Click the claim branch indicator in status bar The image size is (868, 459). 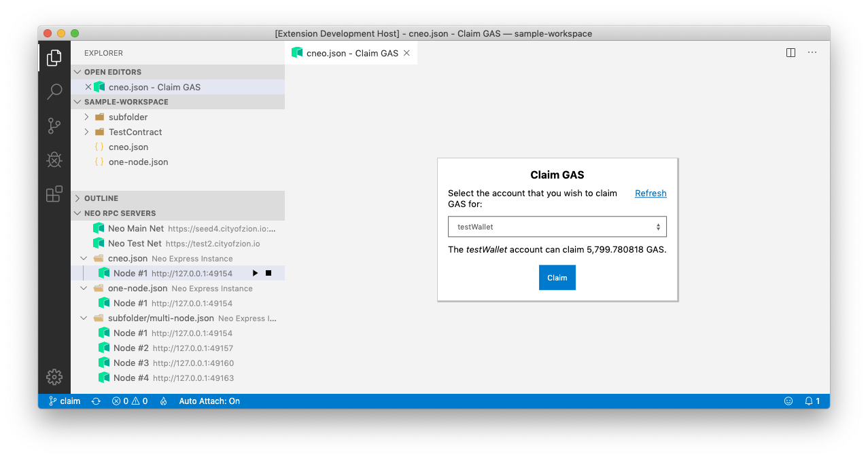[65, 401]
